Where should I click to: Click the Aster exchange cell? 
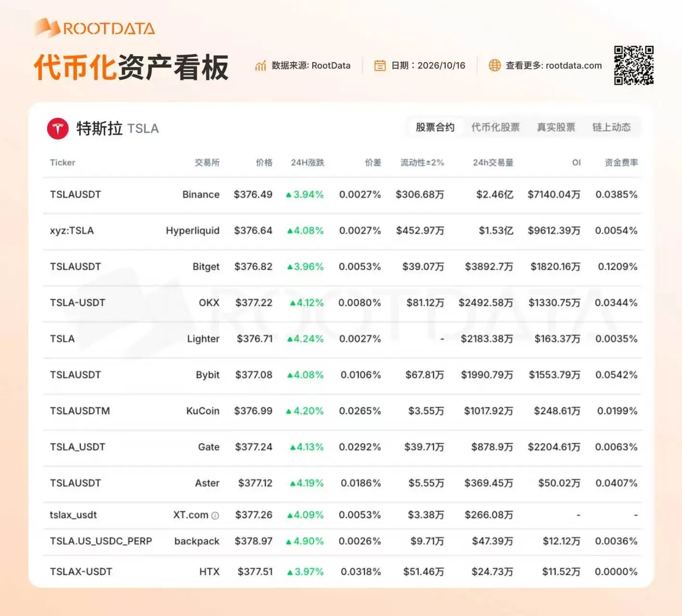coord(207,483)
